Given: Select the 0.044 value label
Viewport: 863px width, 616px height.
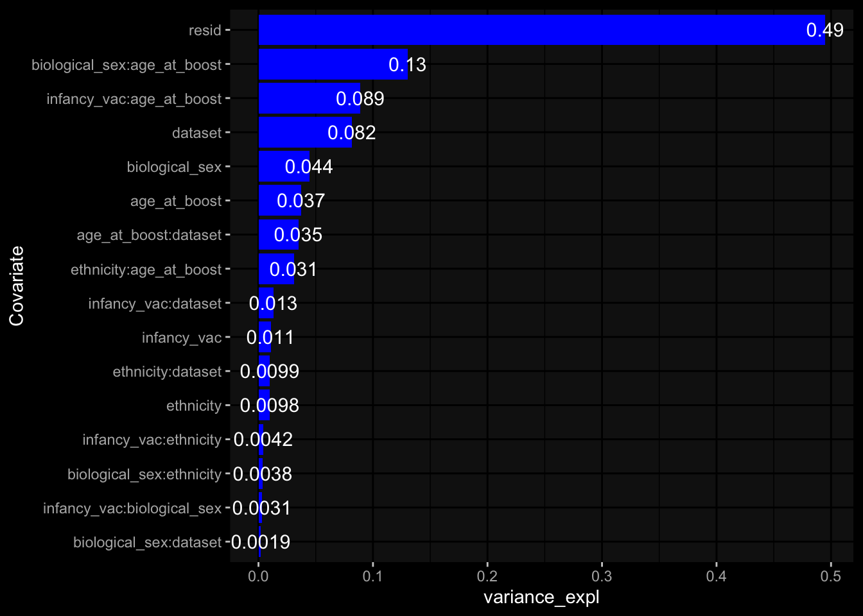Looking at the screenshot, I should [309, 167].
